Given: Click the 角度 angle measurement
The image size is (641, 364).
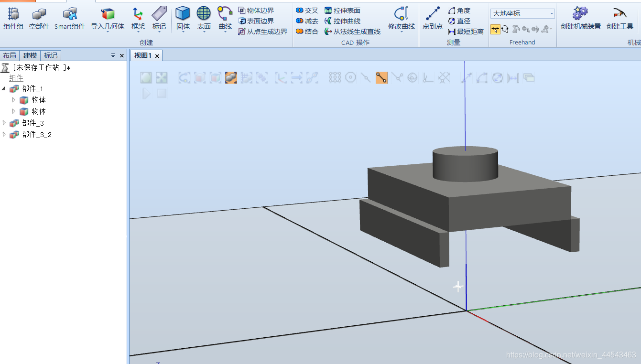Looking at the screenshot, I should pyautogui.click(x=459, y=11).
